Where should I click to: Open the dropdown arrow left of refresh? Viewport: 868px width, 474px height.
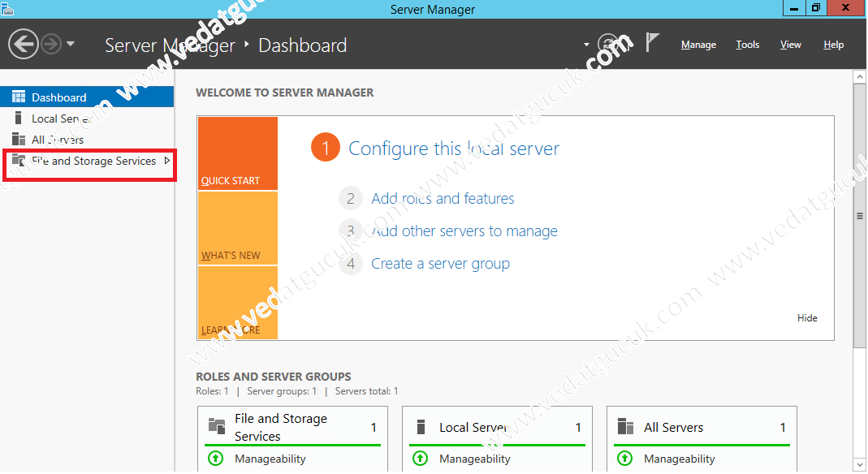pyautogui.click(x=586, y=45)
